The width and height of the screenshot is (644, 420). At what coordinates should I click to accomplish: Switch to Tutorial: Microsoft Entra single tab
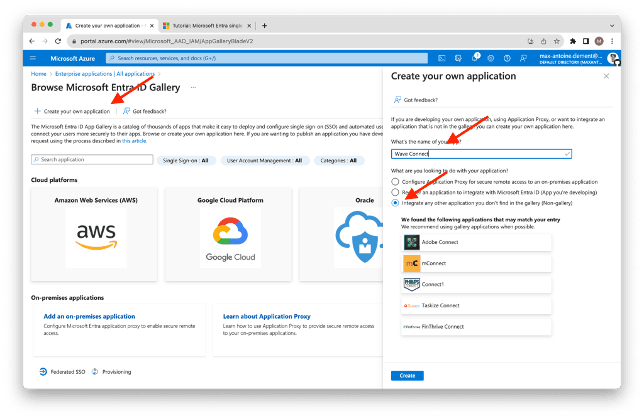tap(207, 25)
